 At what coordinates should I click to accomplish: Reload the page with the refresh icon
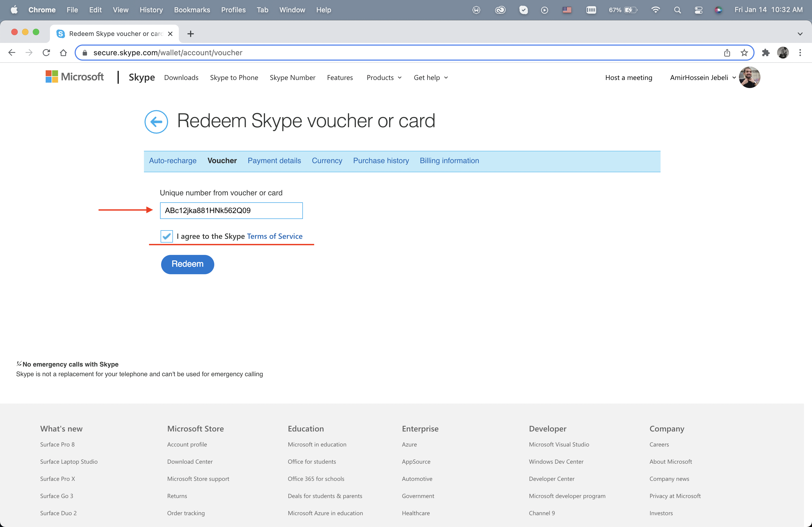(46, 53)
